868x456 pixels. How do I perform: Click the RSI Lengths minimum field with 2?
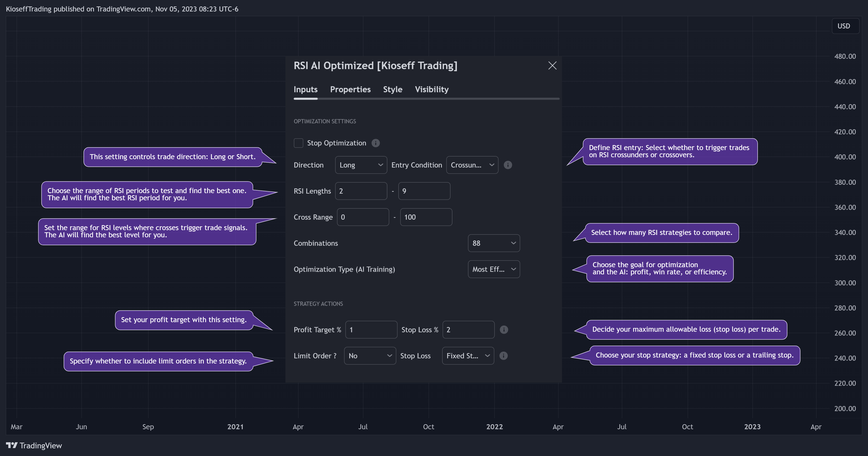(x=361, y=191)
